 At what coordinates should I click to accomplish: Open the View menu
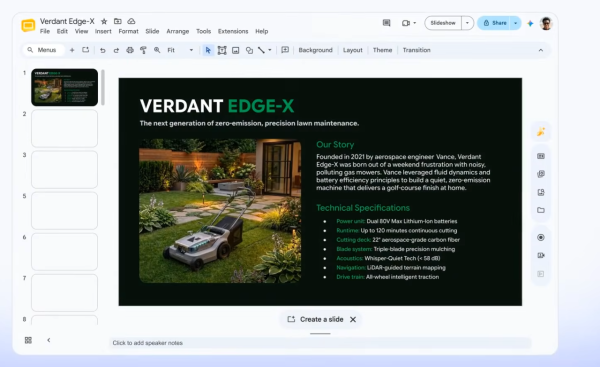[x=81, y=31]
